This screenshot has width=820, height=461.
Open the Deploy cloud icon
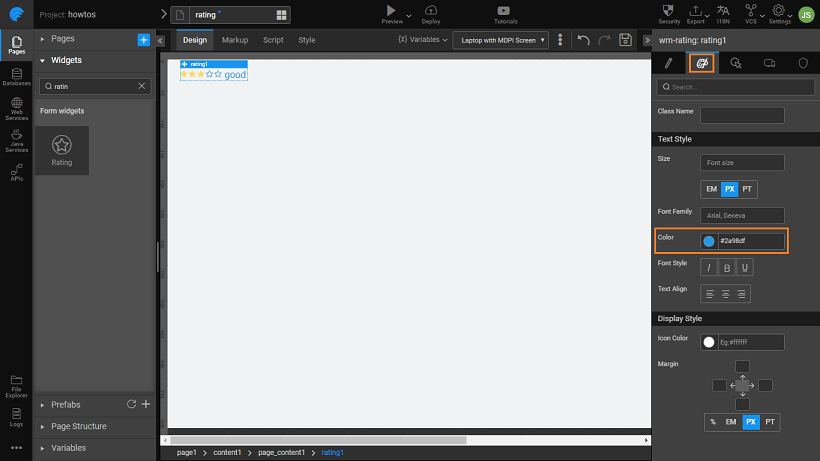click(430, 10)
